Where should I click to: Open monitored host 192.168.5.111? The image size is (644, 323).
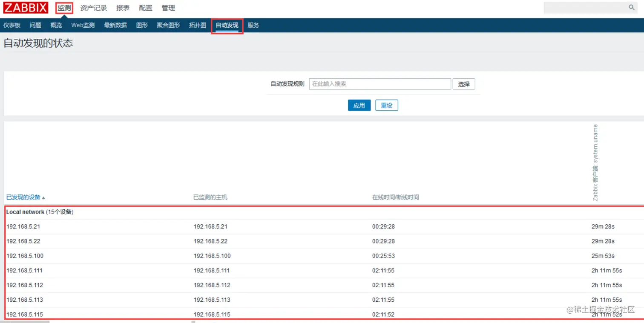click(x=212, y=270)
